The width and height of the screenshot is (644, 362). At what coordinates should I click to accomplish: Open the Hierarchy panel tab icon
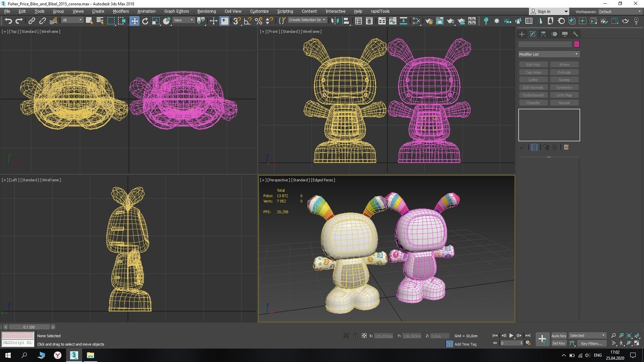pos(543,34)
